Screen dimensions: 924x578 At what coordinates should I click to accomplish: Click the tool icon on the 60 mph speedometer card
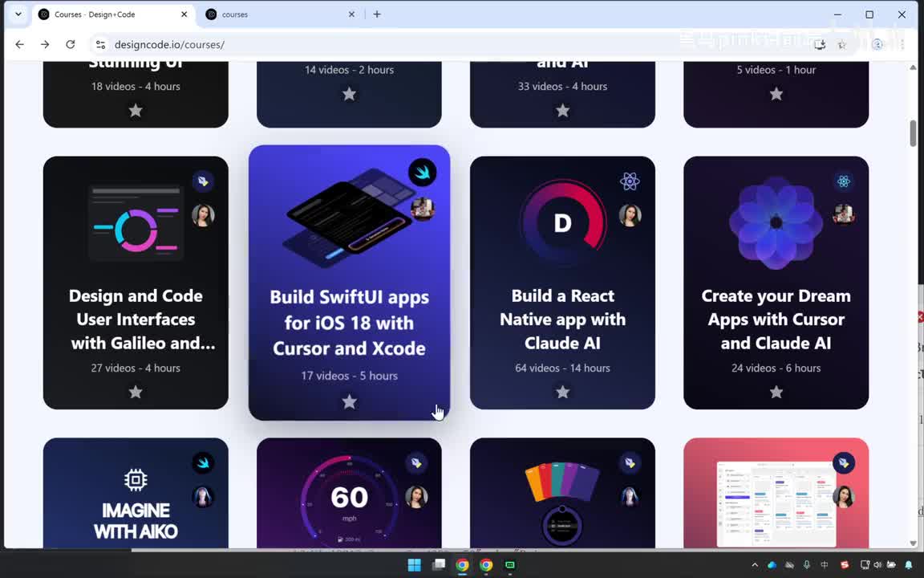click(x=416, y=463)
